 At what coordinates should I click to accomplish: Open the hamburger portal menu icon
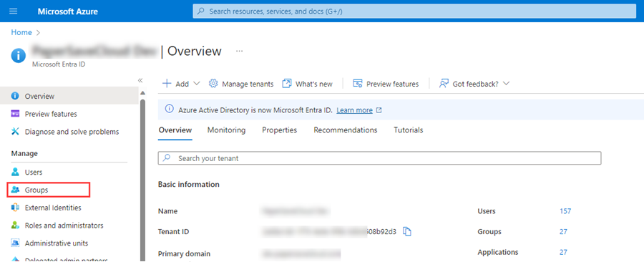click(x=14, y=11)
